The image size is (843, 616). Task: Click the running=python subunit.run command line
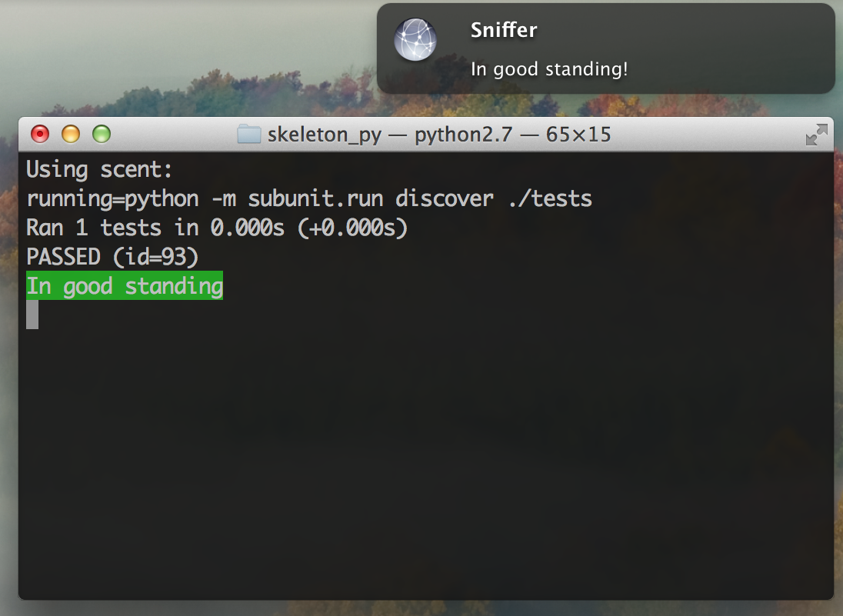tap(309, 199)
